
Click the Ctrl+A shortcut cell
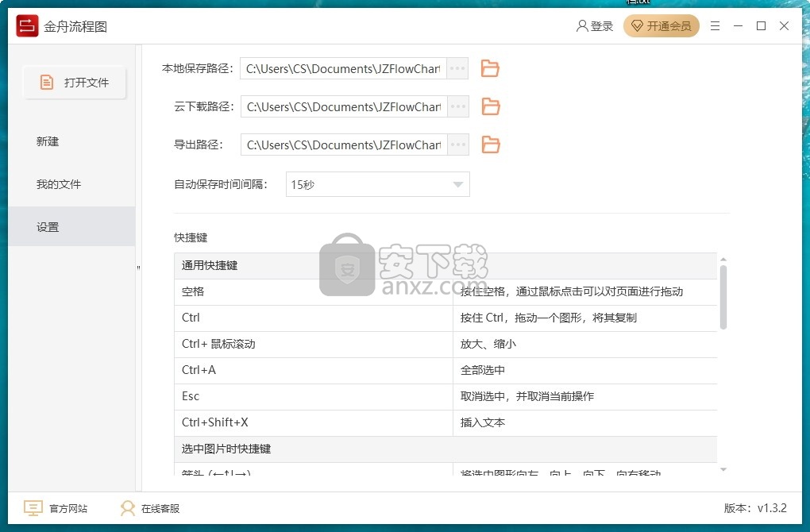(314, 370)
